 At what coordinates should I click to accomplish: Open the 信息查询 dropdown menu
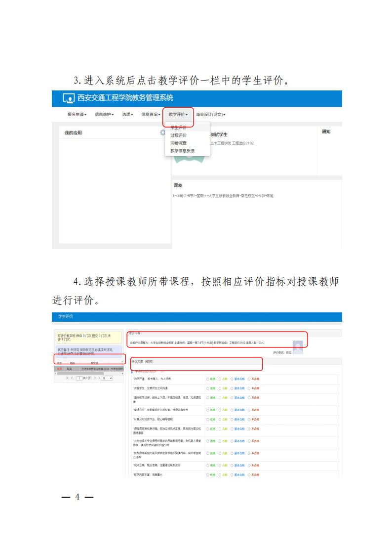tap(151, 114)
